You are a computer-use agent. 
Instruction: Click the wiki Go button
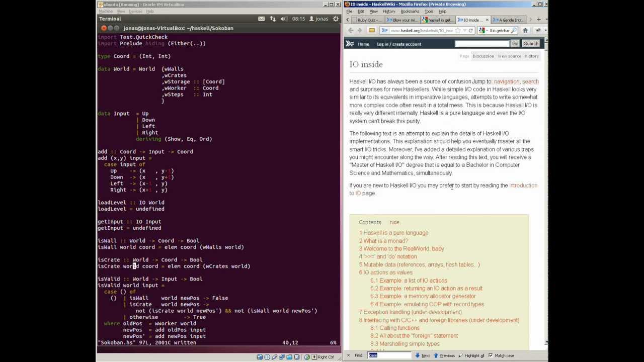coord(515,44)
